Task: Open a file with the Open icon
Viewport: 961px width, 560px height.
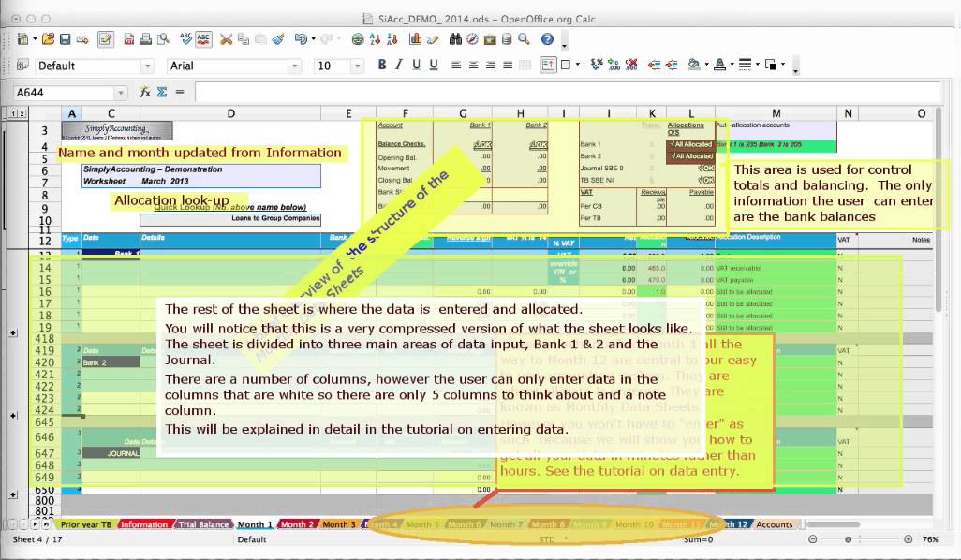Action: coord(48,40)
